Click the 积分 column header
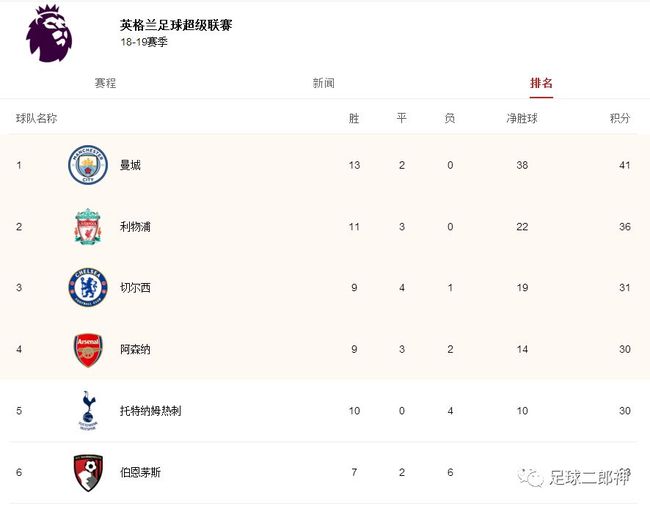Image resolution: width=650 pixels, height=506 pixels. [x=620, y=119]
